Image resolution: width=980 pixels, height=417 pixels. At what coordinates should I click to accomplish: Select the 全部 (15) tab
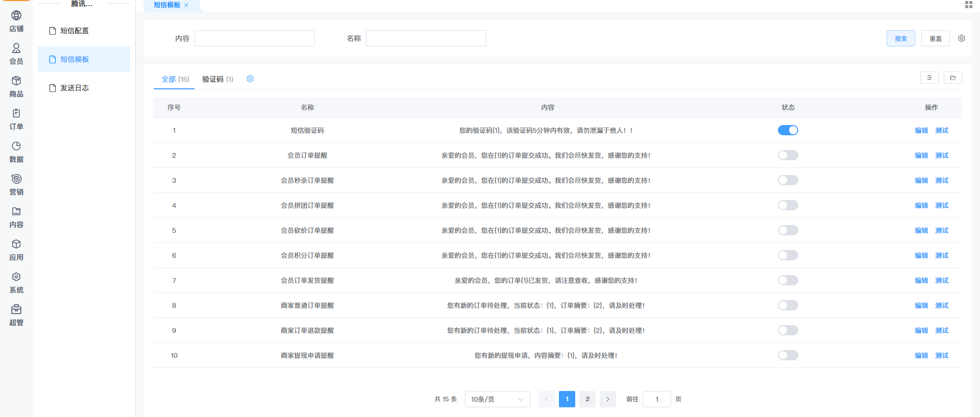[175, 79]
